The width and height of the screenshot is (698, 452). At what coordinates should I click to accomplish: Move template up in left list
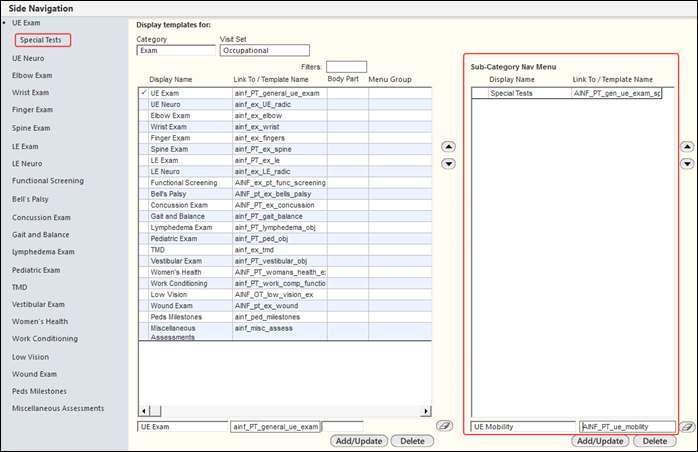click(x=448, y=147)
